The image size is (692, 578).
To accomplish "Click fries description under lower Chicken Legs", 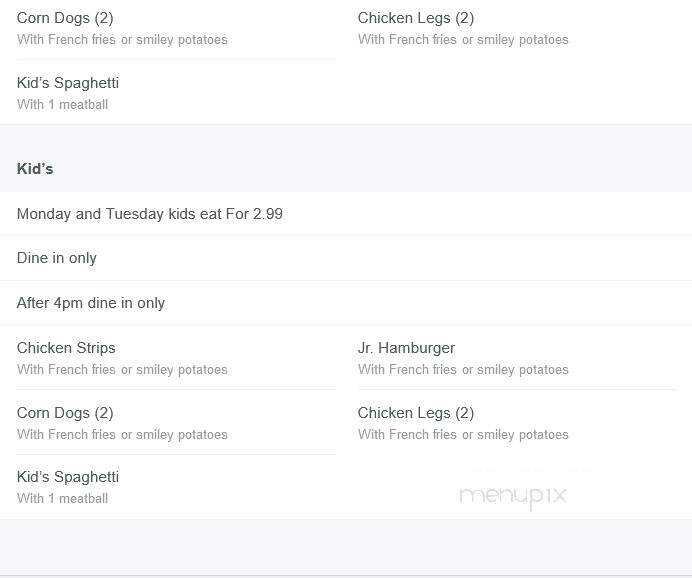I will click(x=463, y=435).
